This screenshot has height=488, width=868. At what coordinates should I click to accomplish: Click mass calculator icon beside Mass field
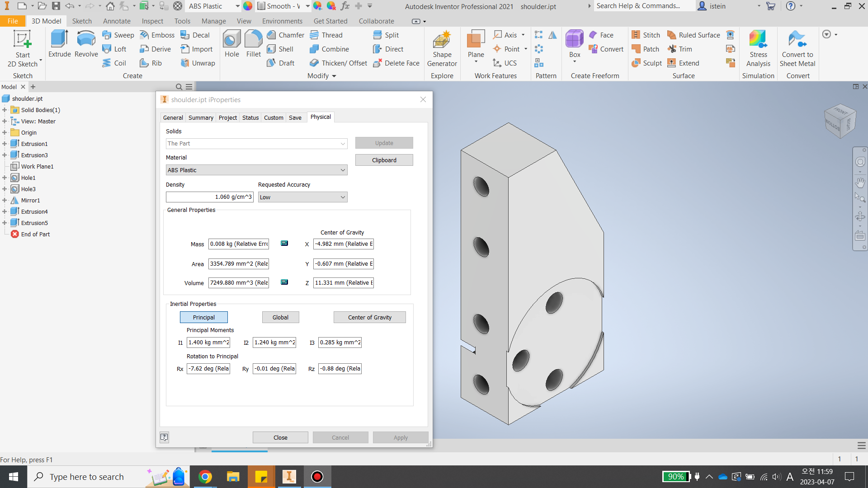tap(284, 243)
